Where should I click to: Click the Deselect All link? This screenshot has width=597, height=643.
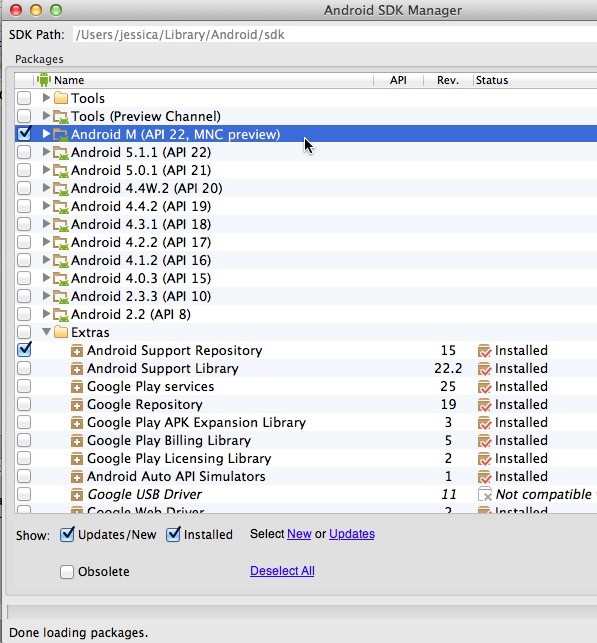point(282,571)
